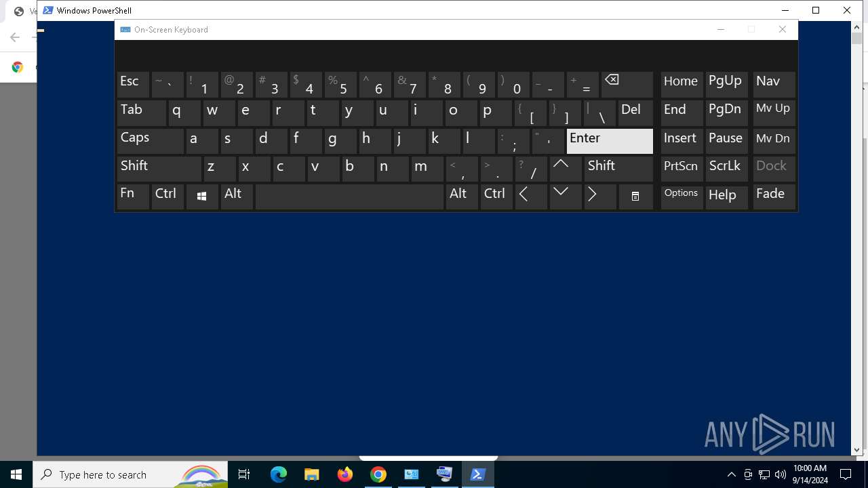Tap the forward slash key
This screenshot has height=488, width=868.
click(531, 169)
